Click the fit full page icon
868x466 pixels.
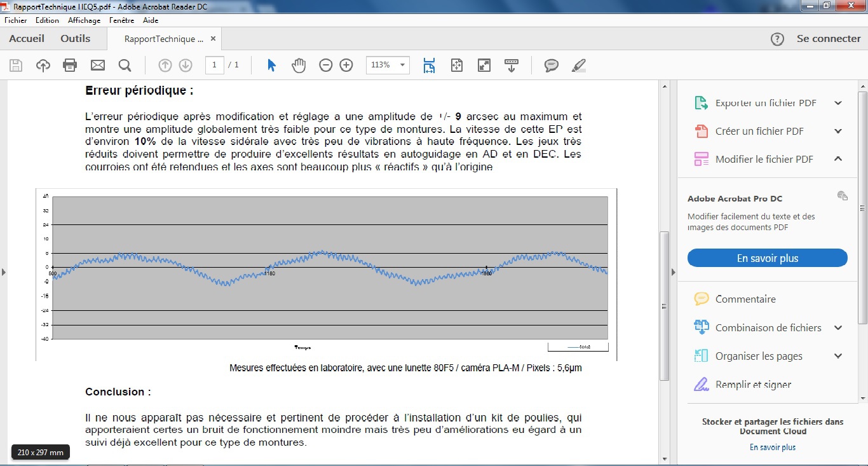(x=457, y=65)
